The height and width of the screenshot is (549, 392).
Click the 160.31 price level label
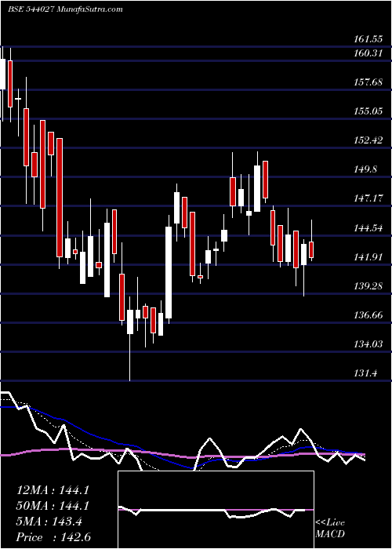click(368, 53)
